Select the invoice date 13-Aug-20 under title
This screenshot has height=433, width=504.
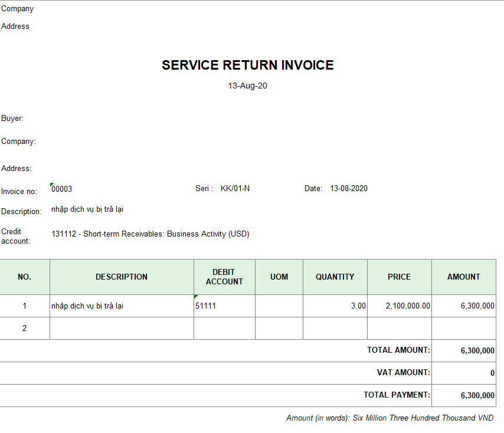click(248, 86)
